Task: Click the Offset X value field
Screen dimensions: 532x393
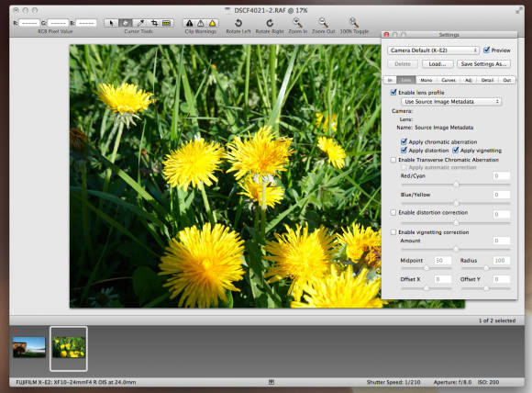Action: [443, 279]
